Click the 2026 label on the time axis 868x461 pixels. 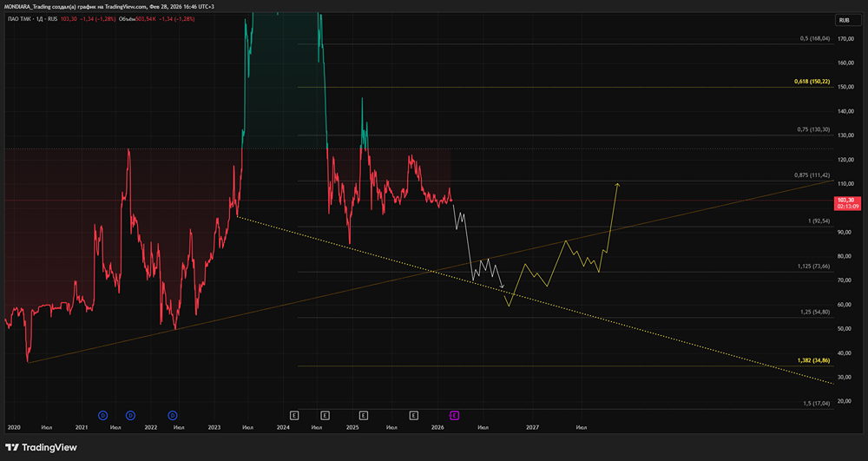click(437, 427)
